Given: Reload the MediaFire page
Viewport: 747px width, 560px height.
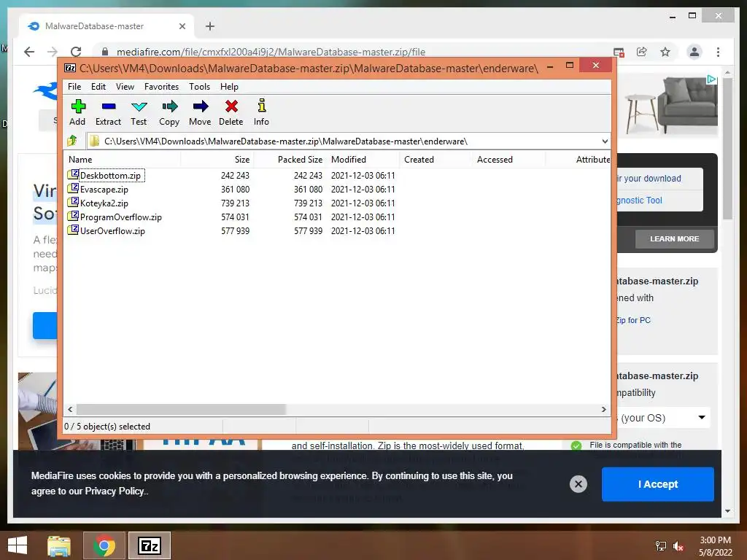Looking at the screenshot, I should (x=76, y=52).
